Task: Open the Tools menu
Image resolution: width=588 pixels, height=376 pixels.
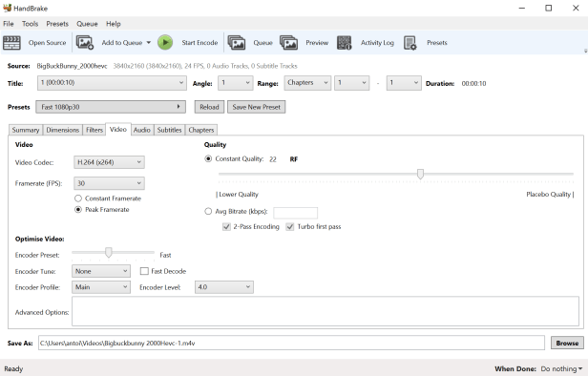Action: click(x=30, y=24)
